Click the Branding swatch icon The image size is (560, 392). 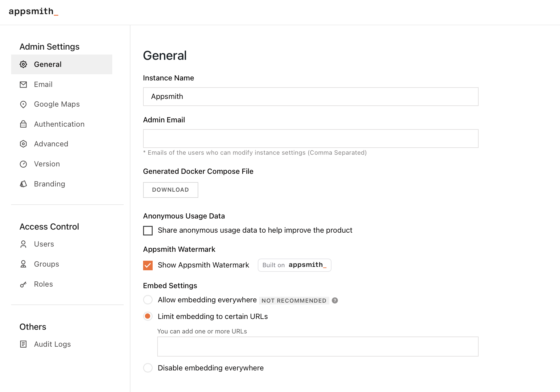(x=23, y=184)
